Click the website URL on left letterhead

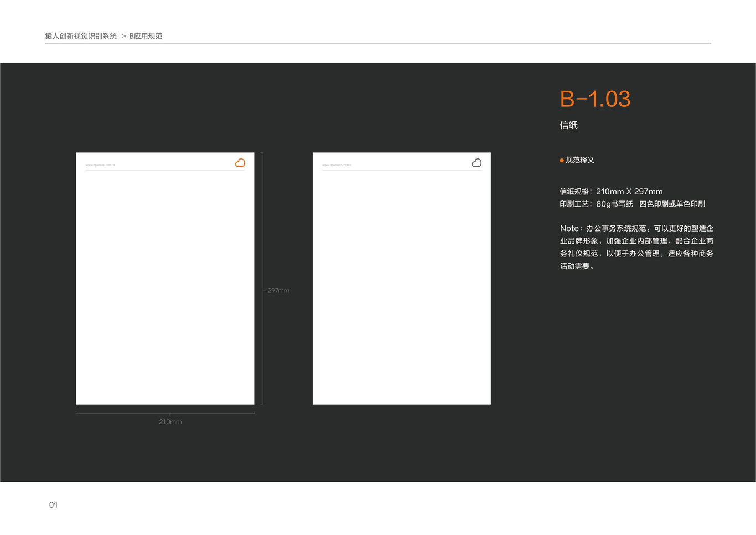[100, 165]
